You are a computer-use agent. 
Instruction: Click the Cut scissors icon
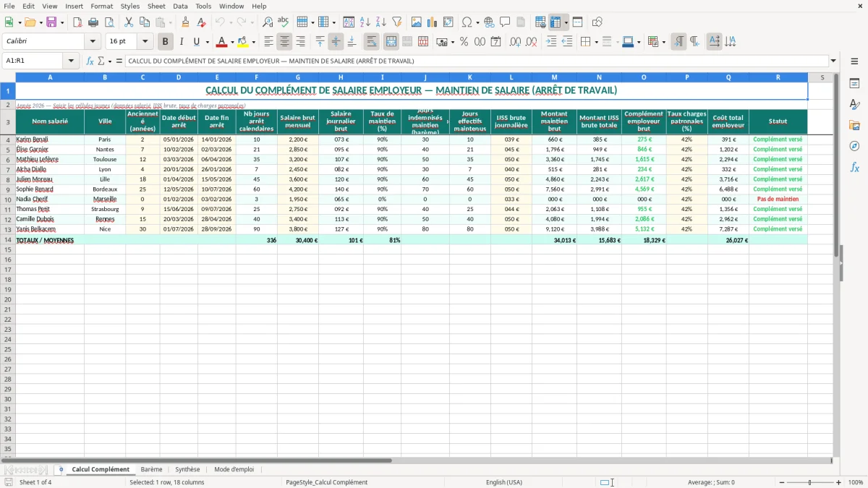(128, 22)
